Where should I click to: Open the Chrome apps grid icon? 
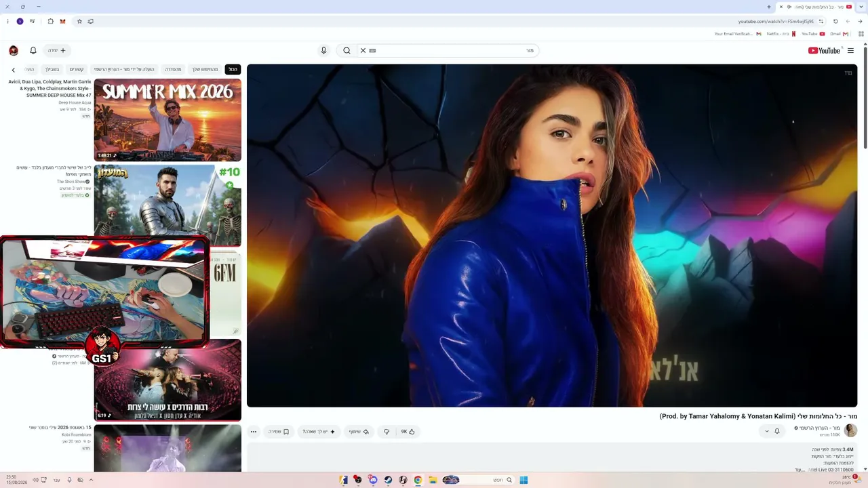pyautogui.click(x=861, y=34)
